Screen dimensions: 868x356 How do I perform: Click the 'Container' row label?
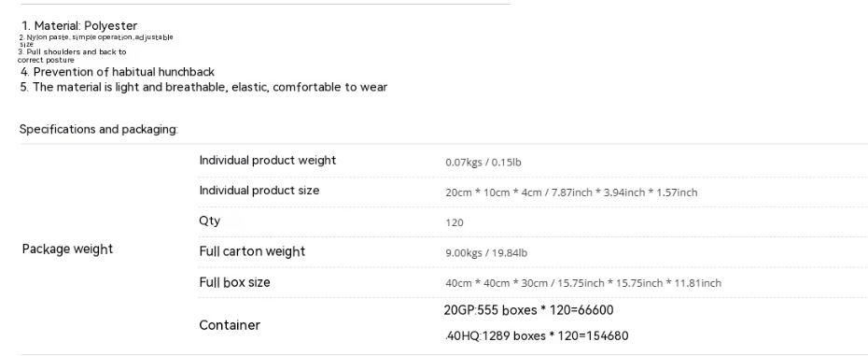pyautogui.click(x=230, y=325)
